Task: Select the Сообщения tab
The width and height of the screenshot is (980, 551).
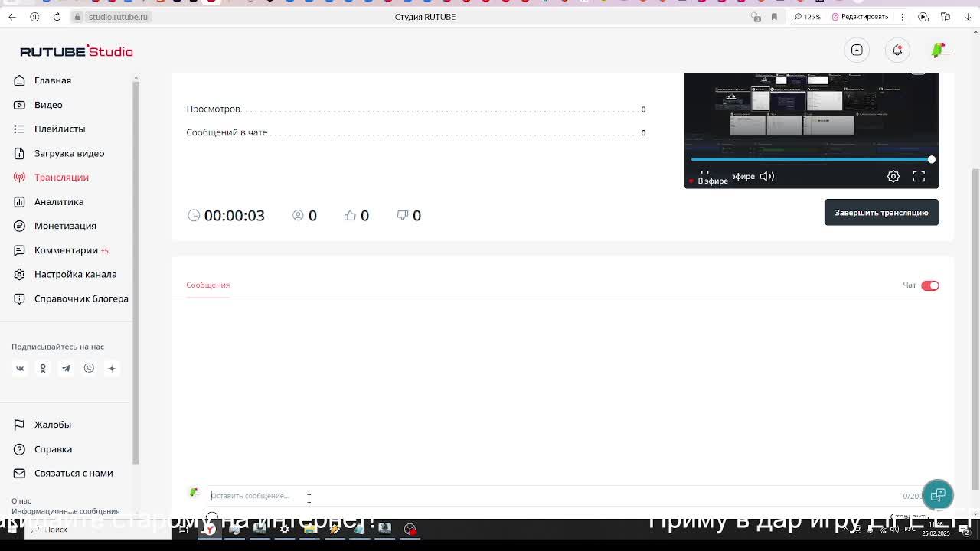Action: [207, 285]
